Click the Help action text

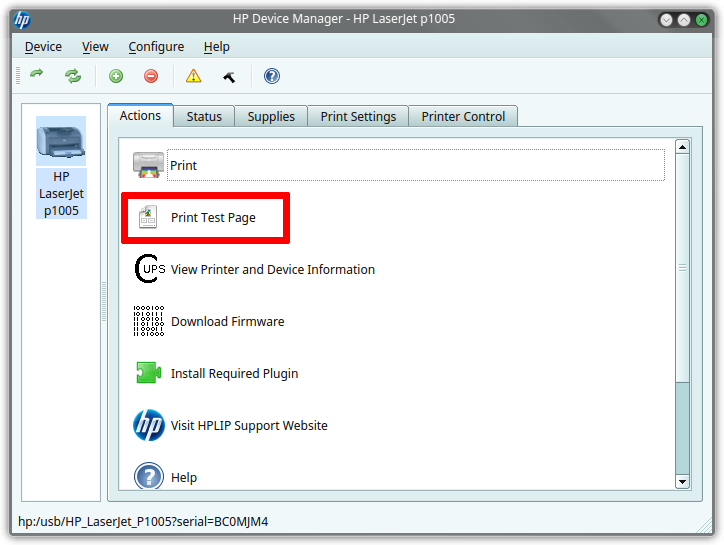click(184, 477)
